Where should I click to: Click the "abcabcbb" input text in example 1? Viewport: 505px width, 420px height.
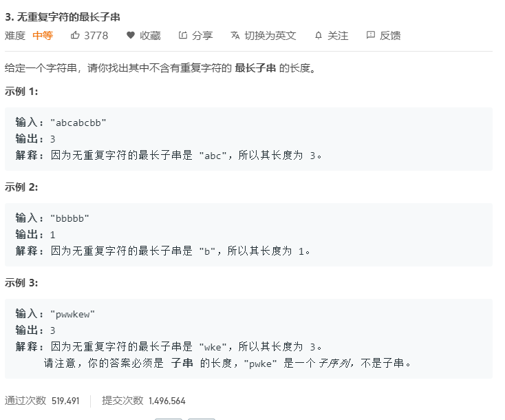78,123
